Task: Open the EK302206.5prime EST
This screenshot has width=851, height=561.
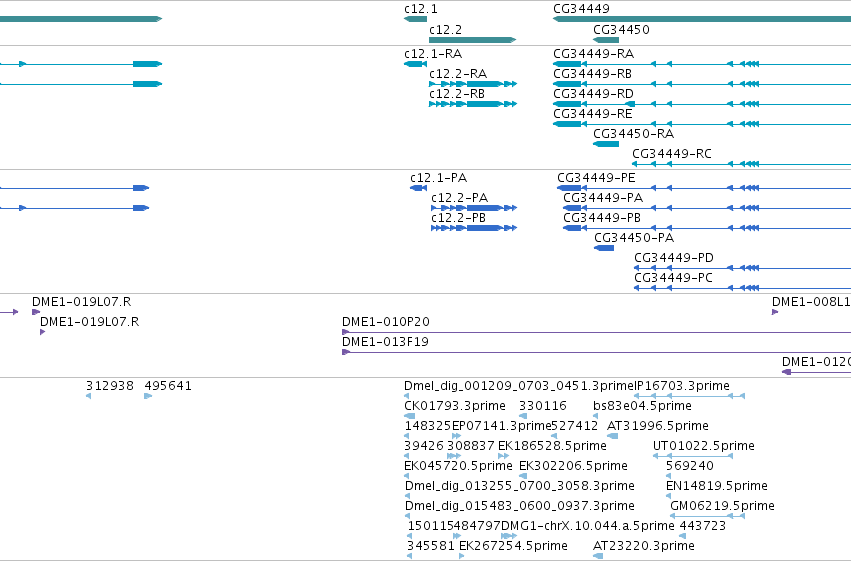Action: coord(573,467)
